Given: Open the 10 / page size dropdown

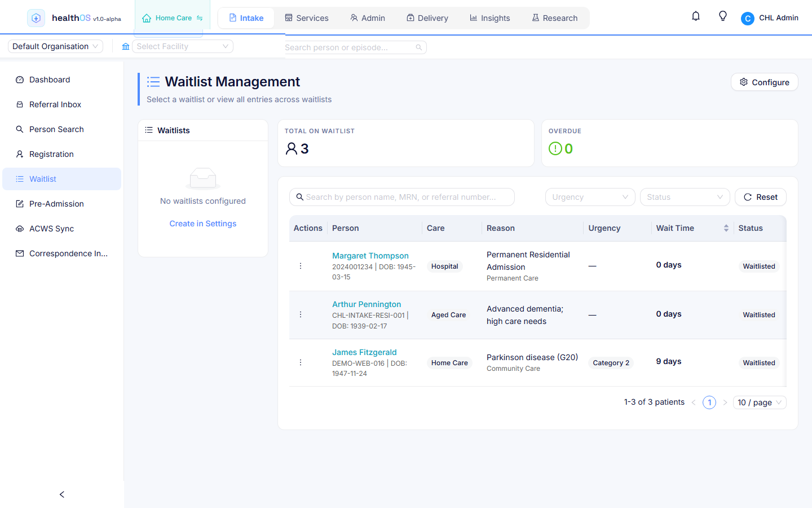Looking at the screenshot, I should [760, 402].
